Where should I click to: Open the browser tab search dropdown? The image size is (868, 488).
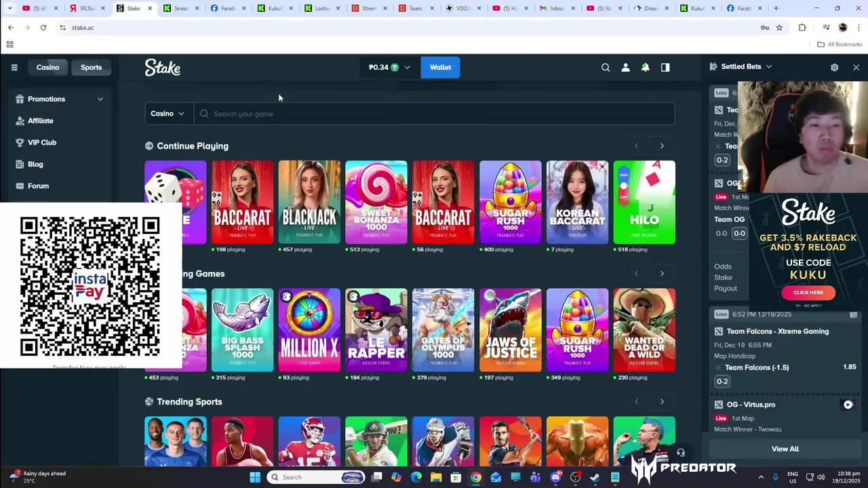pyautogui.click(x=9, y=8)
